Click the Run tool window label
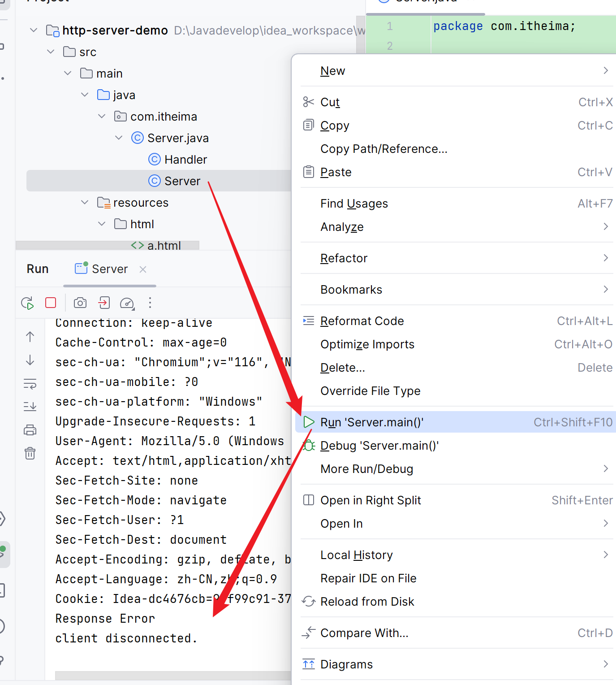The image size is (616, 685). pyautogui.click(x=38, y=269)
